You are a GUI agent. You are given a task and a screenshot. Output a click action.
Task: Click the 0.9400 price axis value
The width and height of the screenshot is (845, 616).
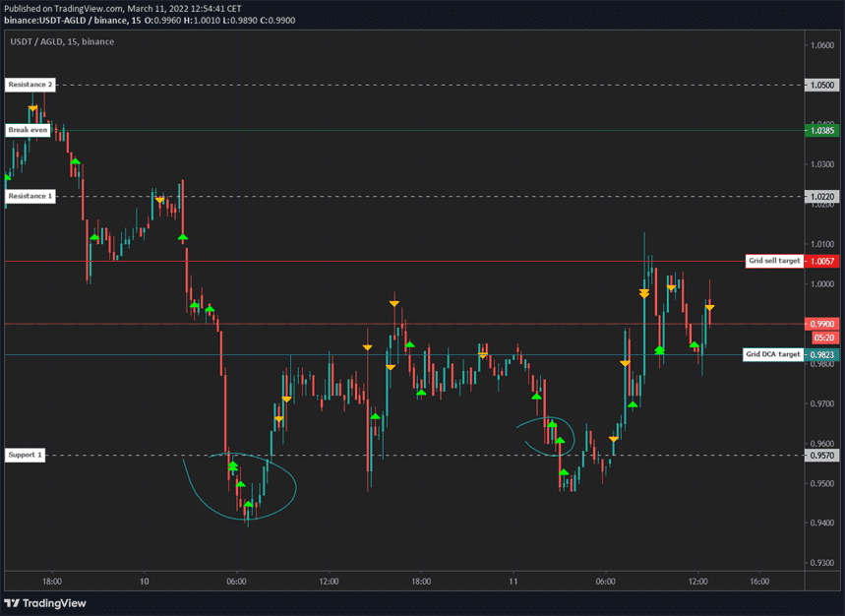click(x=822, y=523)
